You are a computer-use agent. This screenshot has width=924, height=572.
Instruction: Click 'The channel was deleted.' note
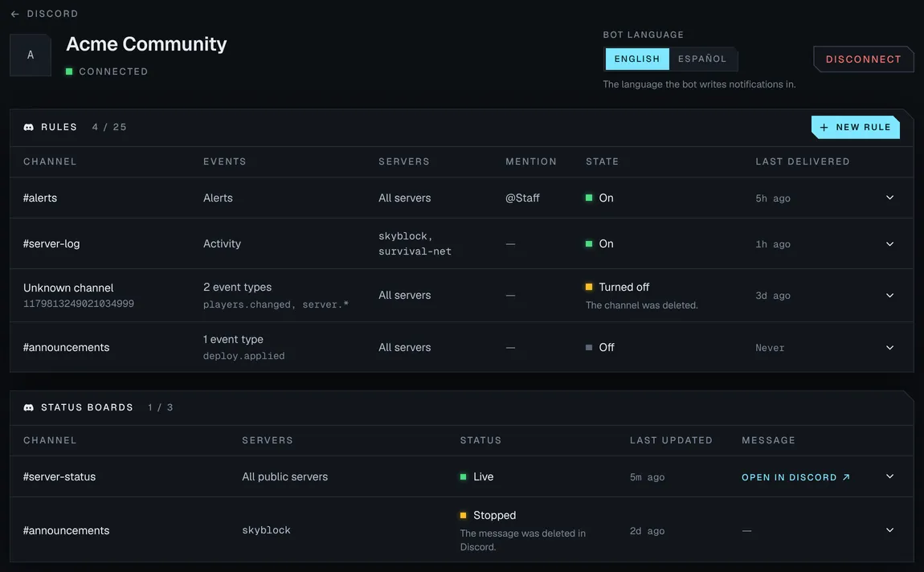tap(642, 305)
